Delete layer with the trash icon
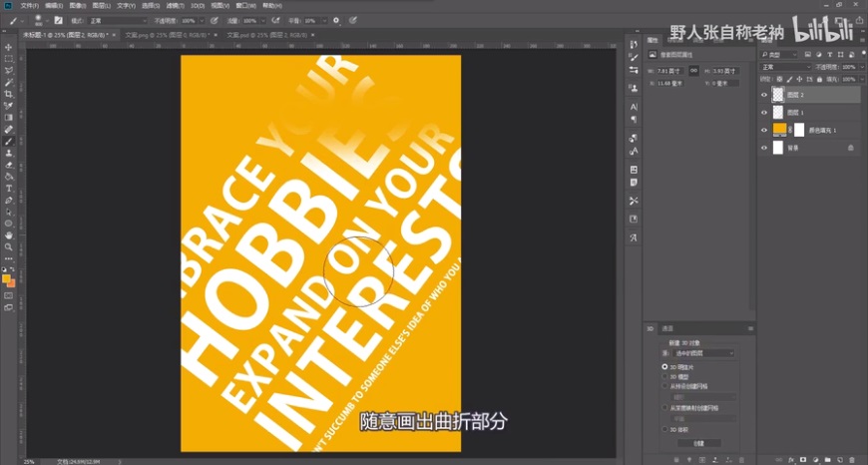Screen dimensions: 868x465 pyautogui.click(x=852, y=459)
